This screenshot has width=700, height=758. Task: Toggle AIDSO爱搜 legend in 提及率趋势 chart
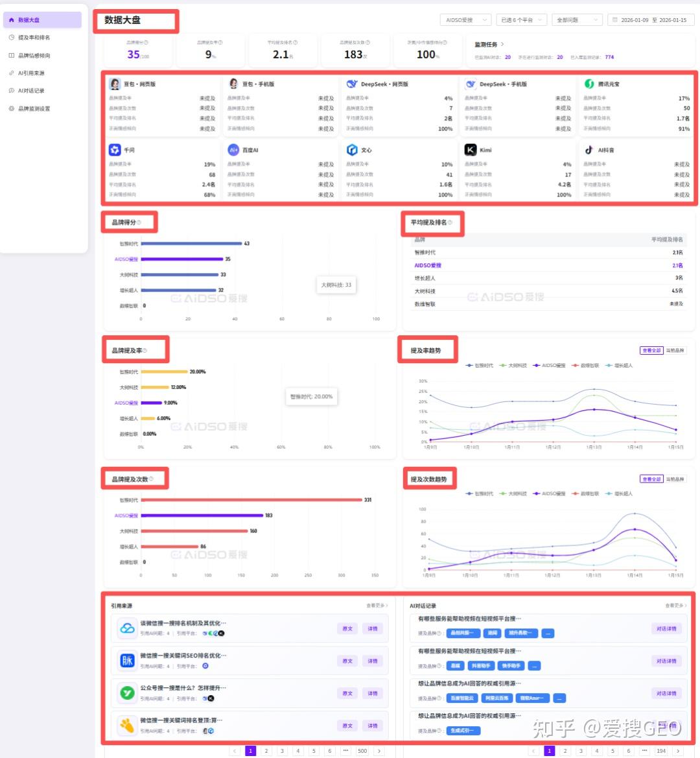(x=549, y=366)
